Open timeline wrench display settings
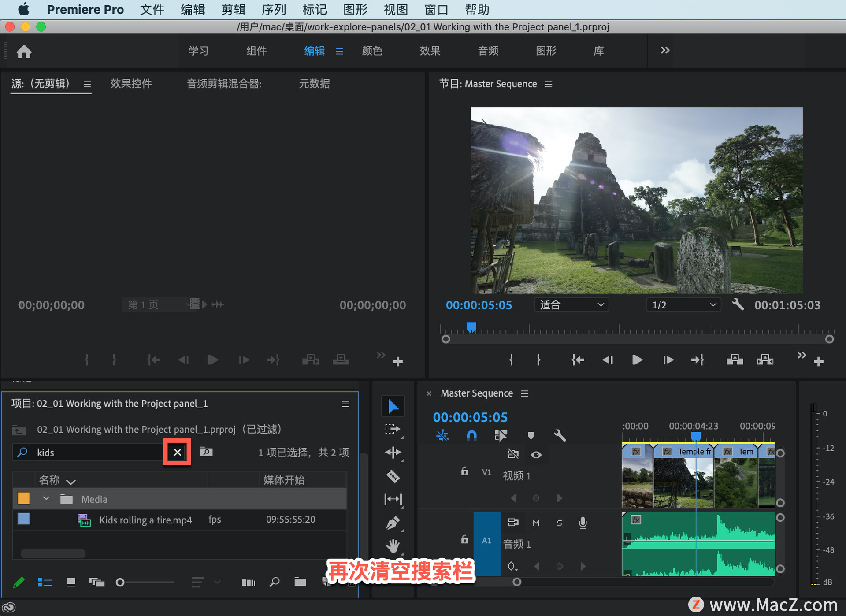Viewport: 846px width, 616px height. click(x=560, y=436)
